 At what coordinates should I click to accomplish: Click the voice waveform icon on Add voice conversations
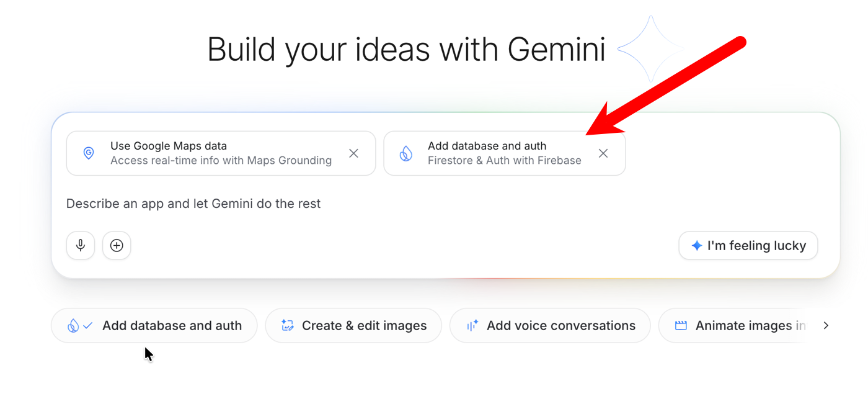pyautogui.click(x=472, y=325)
